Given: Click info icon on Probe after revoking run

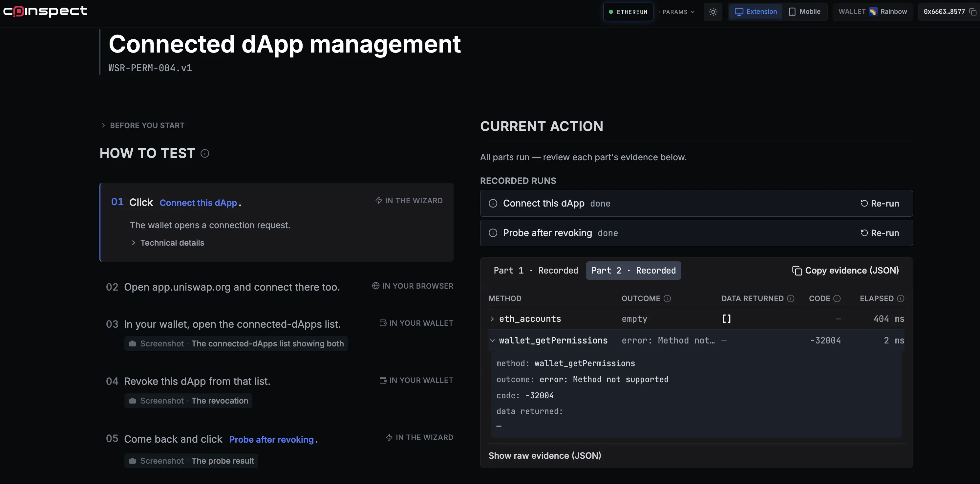Looking at the screenshot, I should 493,233.
